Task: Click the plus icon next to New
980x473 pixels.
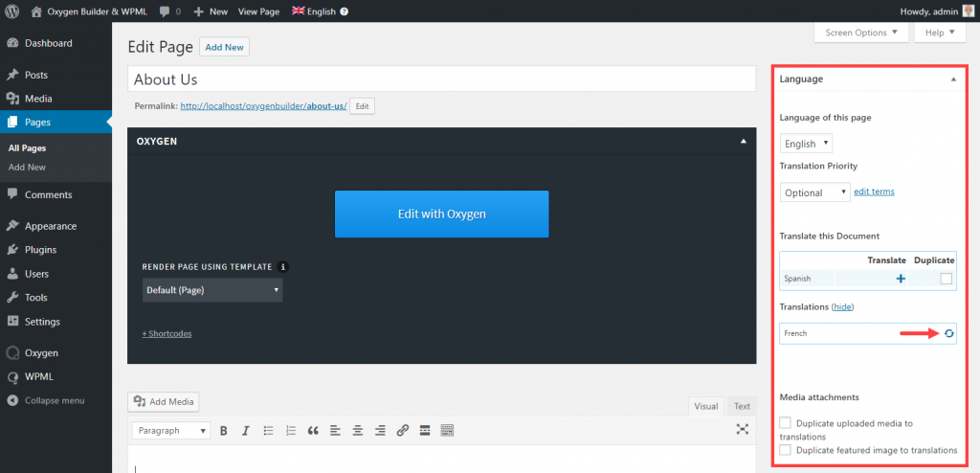Action: click(x=199, y=11)
